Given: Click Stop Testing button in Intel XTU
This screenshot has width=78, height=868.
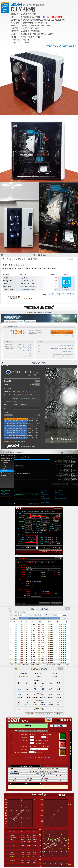Looking at the screenshot, I should (x=19, y=466).
